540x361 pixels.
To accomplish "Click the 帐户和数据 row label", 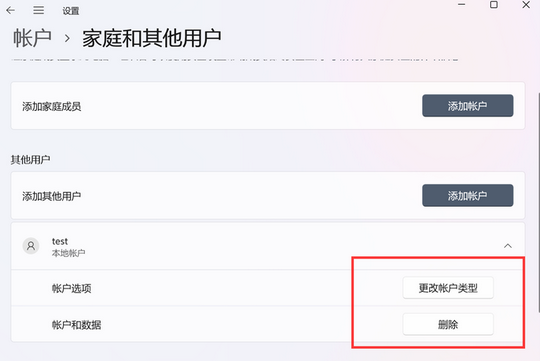I will click(76, 324).
